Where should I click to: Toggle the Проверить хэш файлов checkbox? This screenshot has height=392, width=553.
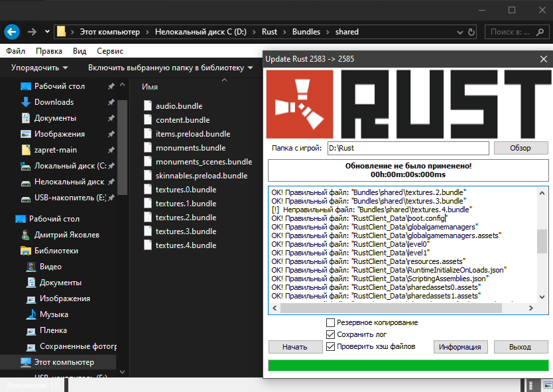coord(330,346)
